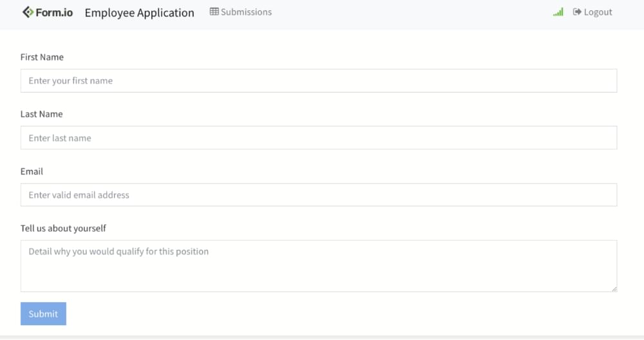Click the green signal strength icon
The height and width of the screenshot is (340, 644).
click(x=558, y=12)
